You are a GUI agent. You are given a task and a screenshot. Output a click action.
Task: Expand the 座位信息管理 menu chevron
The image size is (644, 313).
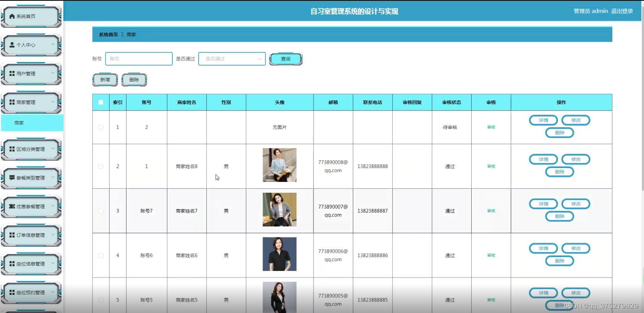(53, 263)
